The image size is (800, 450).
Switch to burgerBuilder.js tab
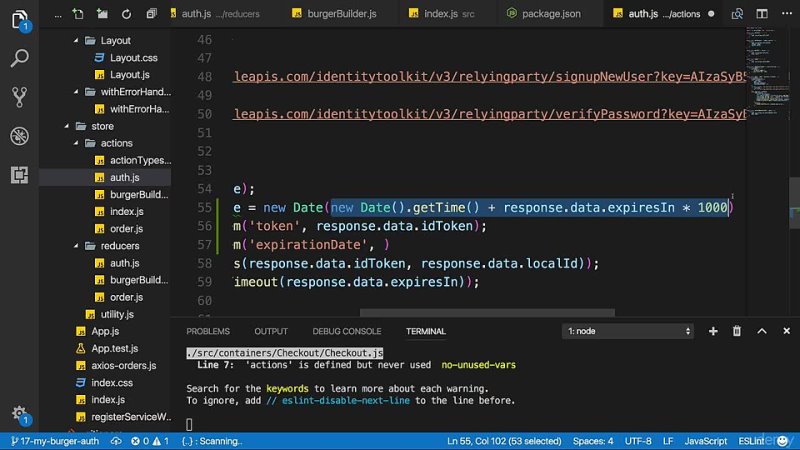tap(335, 14)
